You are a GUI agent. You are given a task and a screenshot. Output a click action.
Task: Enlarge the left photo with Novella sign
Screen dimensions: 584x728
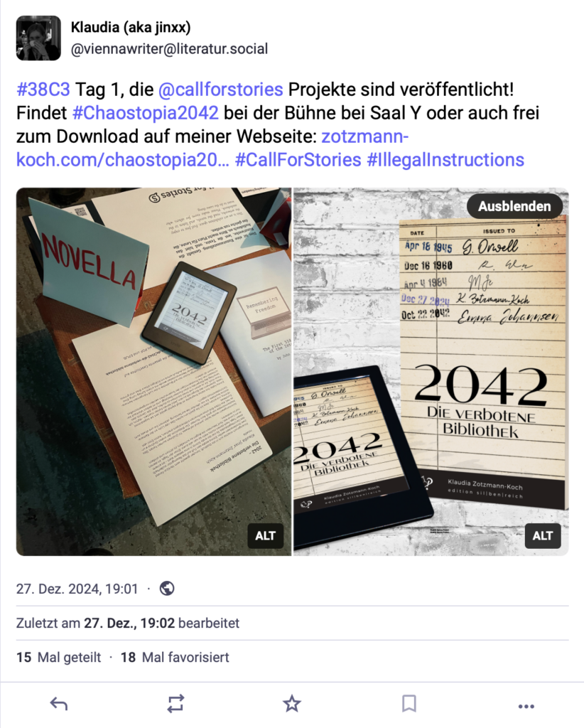tap(154, 371)
